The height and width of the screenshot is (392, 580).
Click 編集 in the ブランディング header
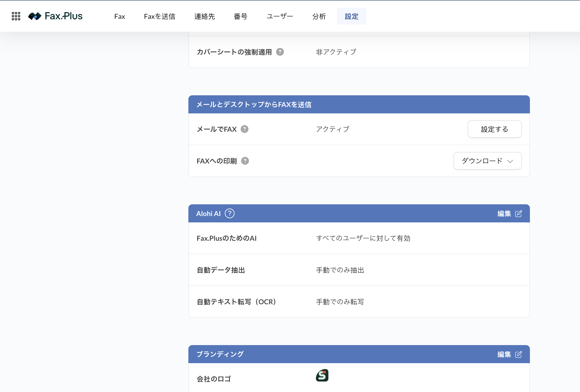click(x=504, y=354)
